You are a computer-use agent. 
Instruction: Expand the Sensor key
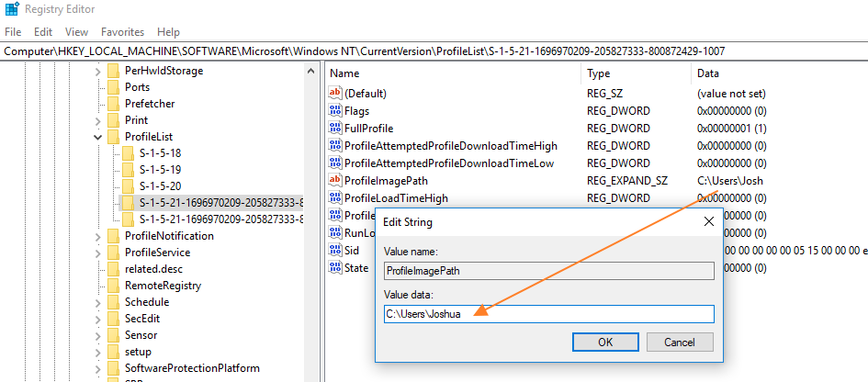coord(98,335)
